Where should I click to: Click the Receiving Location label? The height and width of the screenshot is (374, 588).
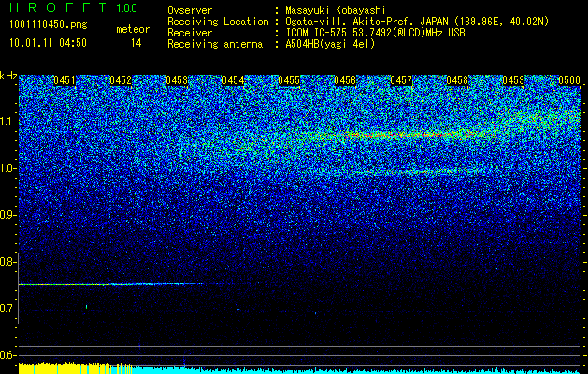pos(218,22)
